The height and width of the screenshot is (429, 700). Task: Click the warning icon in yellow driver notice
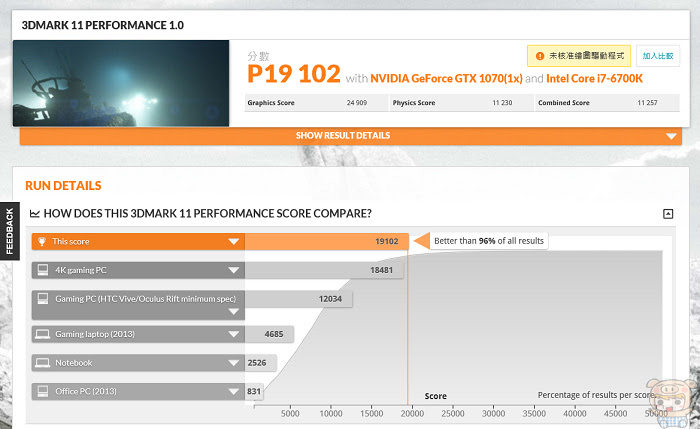coord(540,56)
